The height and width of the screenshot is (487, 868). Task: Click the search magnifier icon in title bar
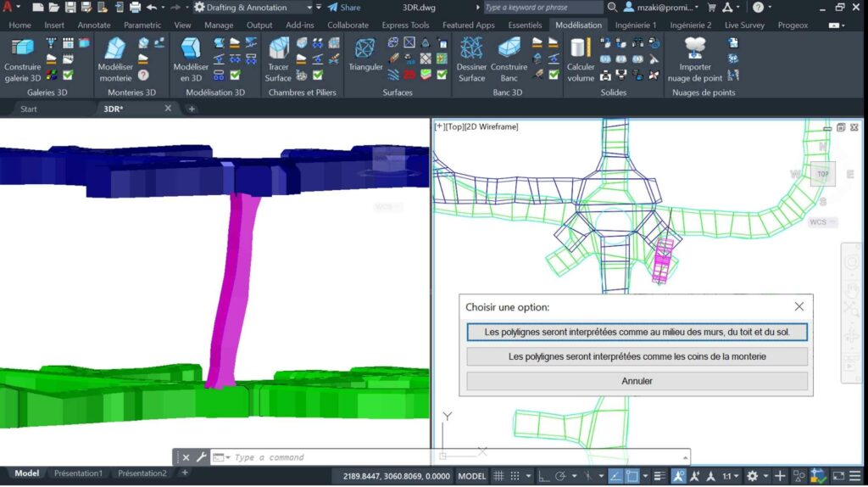pyautogui.click(x=612, y=7)
